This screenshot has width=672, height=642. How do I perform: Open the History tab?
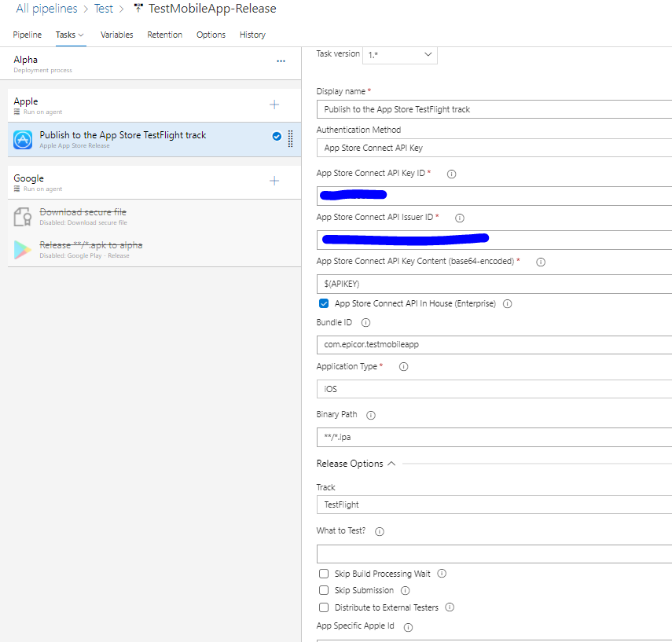[252, 35]
